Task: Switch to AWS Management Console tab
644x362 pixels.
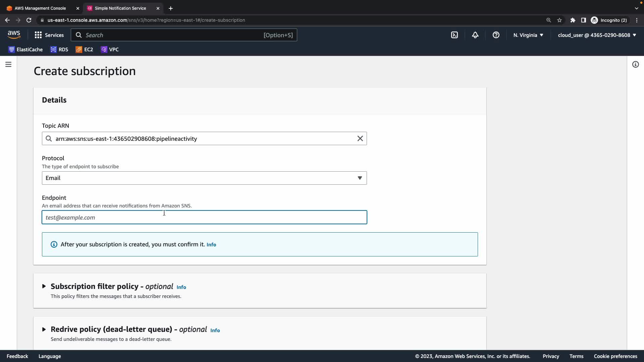Action: pyautogui.click(x=40, y=8)
